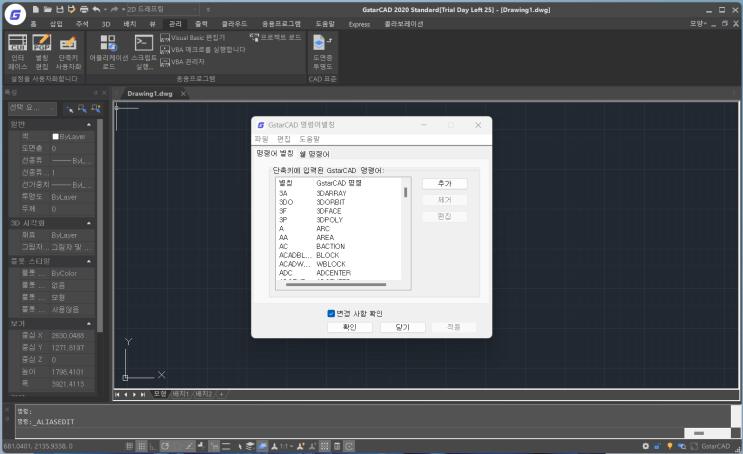The image size is (743, 454).
Task: Open a file with the folder icon
Action: pyautogui.click(x=47, y=9)
